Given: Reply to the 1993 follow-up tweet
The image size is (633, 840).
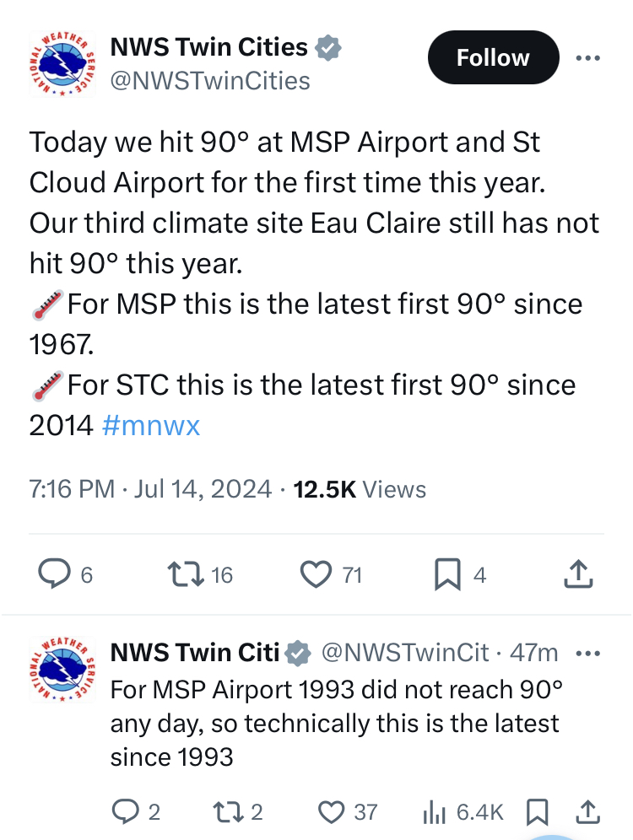Looking at the screenshot, I should point(126,811).
